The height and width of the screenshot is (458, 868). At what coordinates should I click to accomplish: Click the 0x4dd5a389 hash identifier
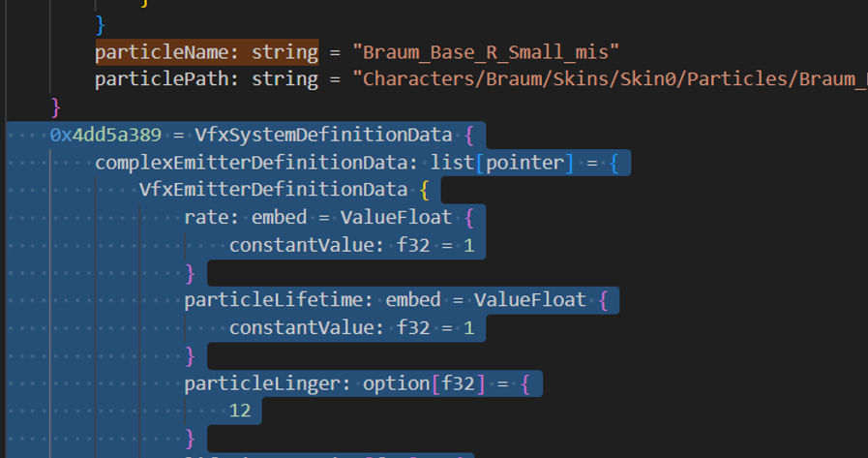point(105,135)
